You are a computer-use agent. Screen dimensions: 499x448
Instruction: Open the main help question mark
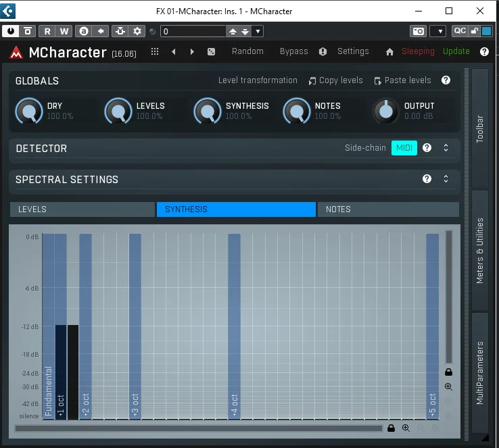484,51
